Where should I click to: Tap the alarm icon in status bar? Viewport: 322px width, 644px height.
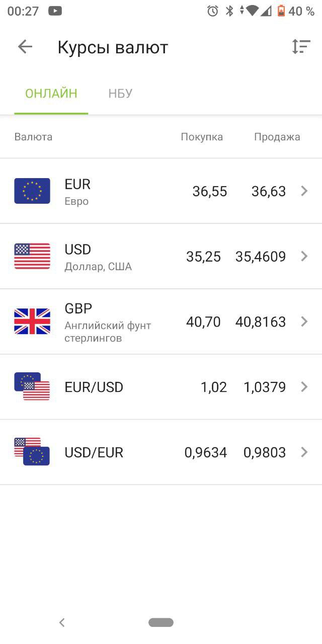pyautogui.click(x=213, y=11)
